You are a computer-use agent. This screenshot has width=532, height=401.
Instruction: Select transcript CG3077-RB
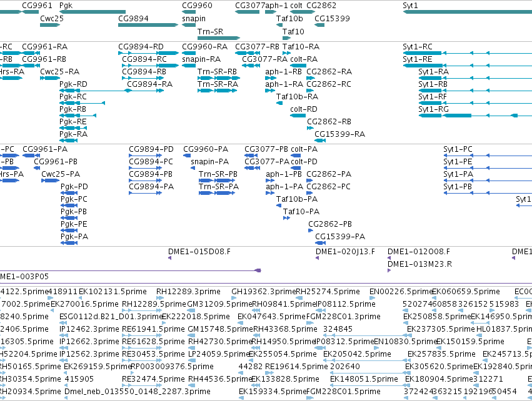click(257, 46)
